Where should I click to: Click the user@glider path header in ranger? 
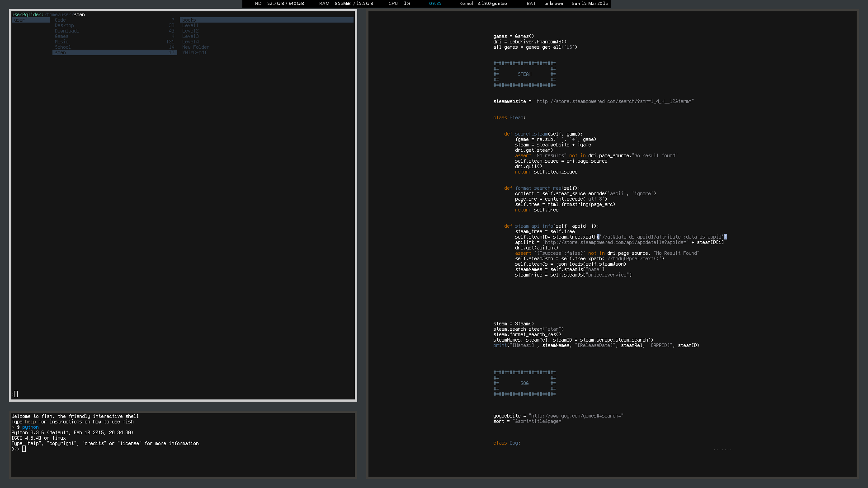(x=48, y=14)
